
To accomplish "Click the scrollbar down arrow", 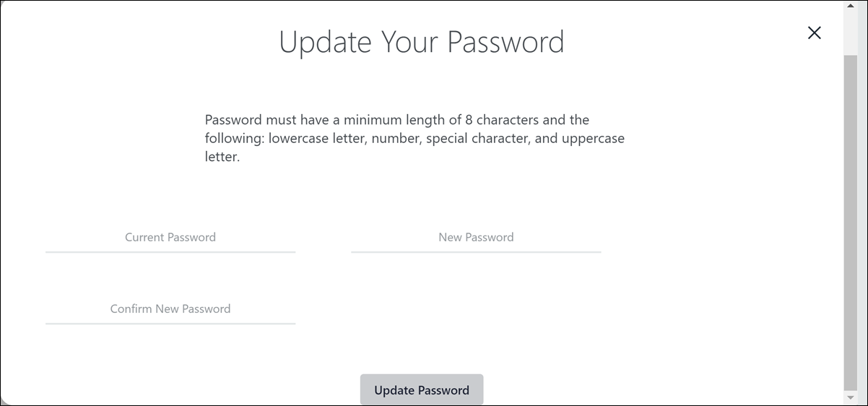I will (850, 398).
